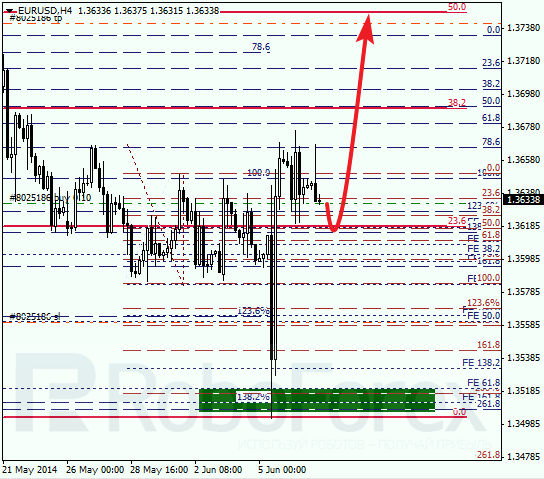This screenshot has width=544, height=479.
Task: Select the #8025186 sl stop-loss label
Action: click(x=34, y=316)
